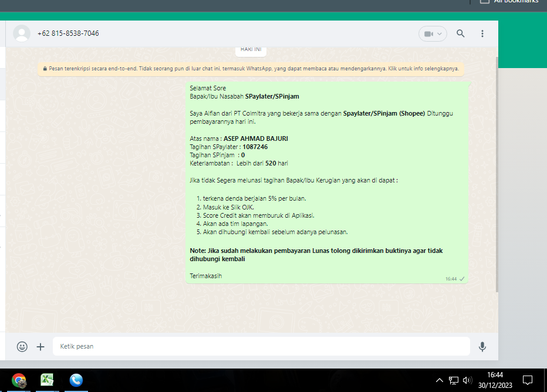This screenshot has height=392, width=547.
Task: Click 'Akan ada tim lapangan.' list item
Action: tap(235, 224)
